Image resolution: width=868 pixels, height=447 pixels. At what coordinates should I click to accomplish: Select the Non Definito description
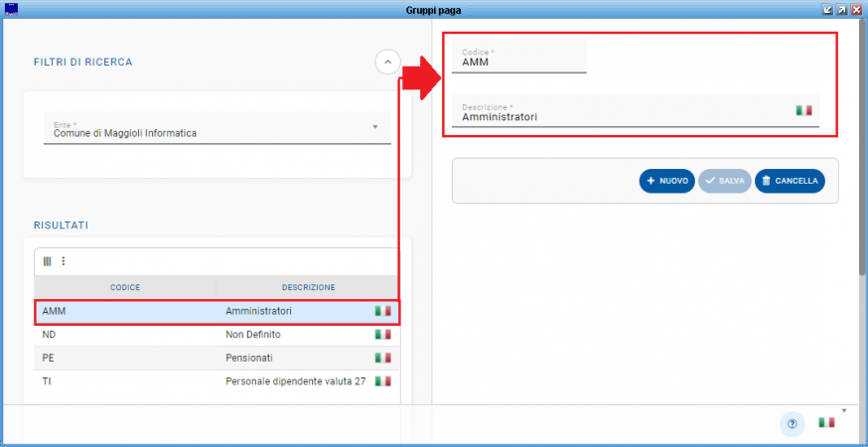[x=253, y=335]
